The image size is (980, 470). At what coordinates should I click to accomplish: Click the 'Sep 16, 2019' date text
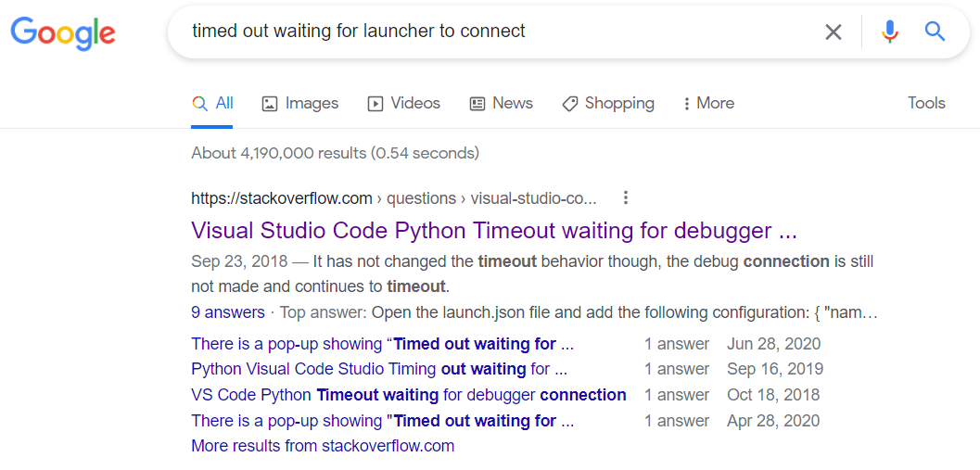[775, 369]
